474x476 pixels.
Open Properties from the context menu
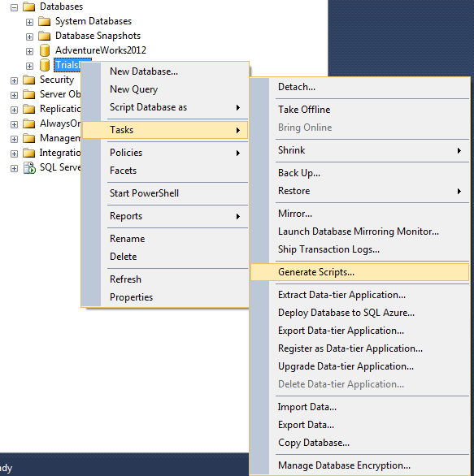[x=165, y=297]
